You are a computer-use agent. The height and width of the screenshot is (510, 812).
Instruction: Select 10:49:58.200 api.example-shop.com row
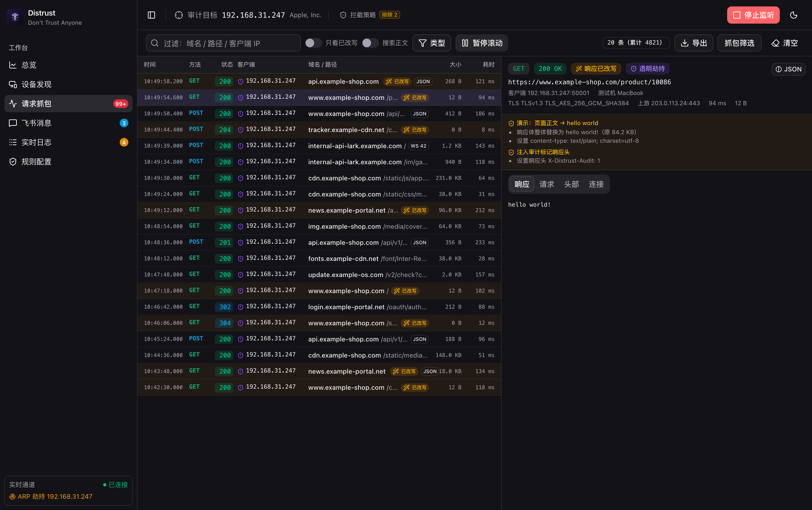tap(319, 81)
